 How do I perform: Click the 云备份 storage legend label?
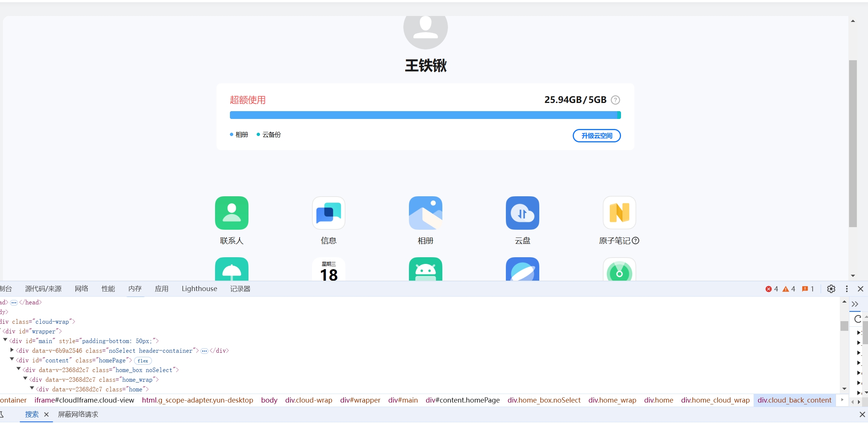(272, 135)
